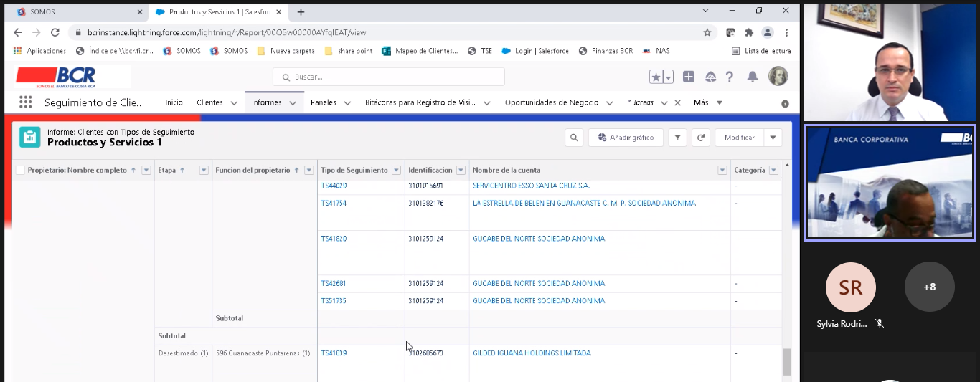
Task: Open the Salesforce help question mark
Action: tap(730, 77)
